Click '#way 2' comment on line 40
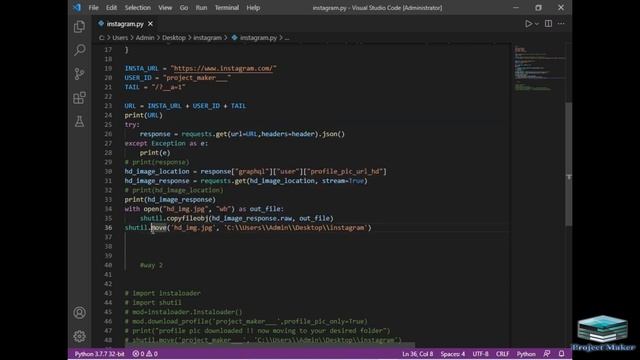The height and width of the screenshot is (360, 640). (x=151, y=265)
